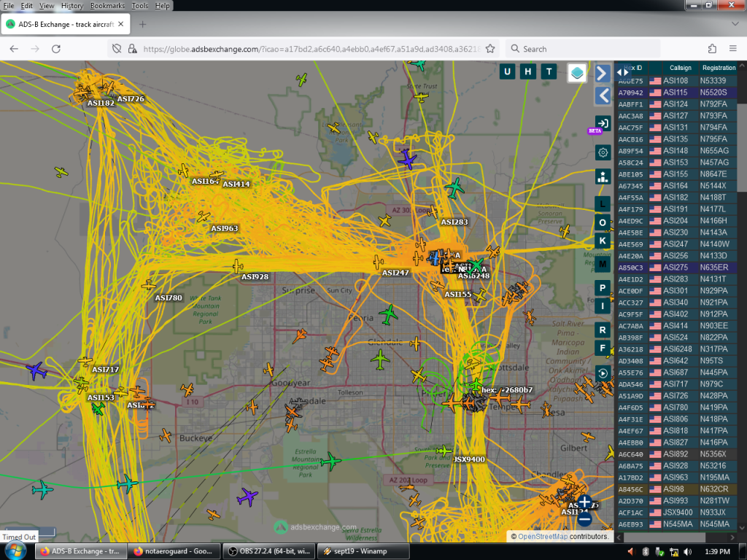Toggle the U map filter button

507,72
